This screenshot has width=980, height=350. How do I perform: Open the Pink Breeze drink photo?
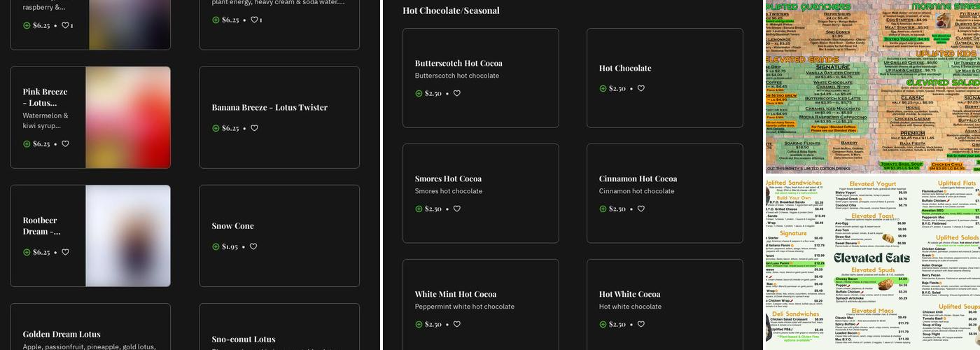tap(128, 118)
